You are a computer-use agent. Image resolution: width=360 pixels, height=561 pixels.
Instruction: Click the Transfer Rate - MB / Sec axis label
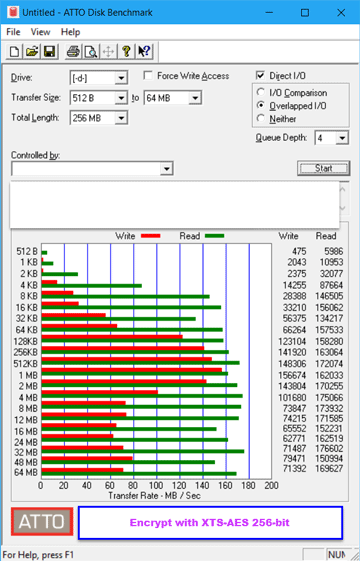click(154, 496)
